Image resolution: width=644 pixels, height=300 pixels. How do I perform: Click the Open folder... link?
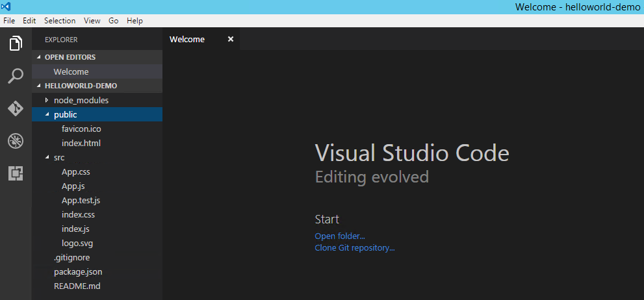point(340,236)
